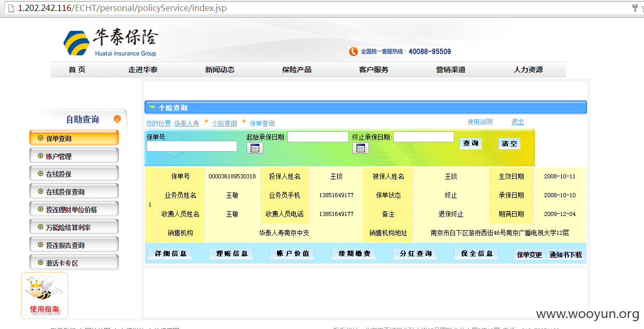Click the Huatai Insurance Group logo
Image resolution: width=644 pixels, height=329 pixels.
[110, 43]
